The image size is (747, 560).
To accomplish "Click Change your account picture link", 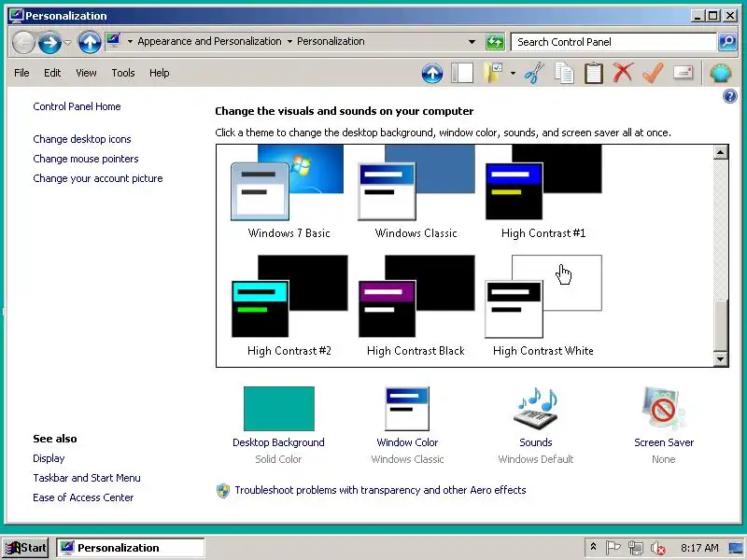I will (x=98, y=178).
